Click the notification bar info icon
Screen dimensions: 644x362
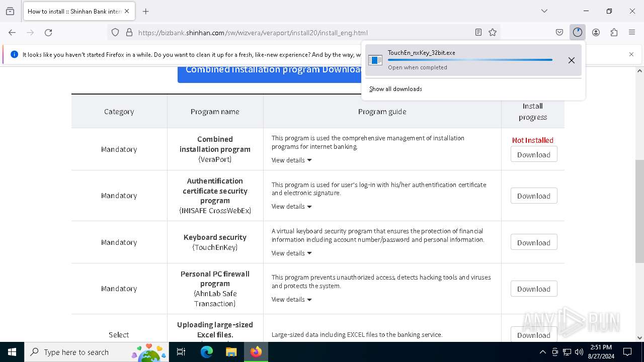(x=14, y=54)
